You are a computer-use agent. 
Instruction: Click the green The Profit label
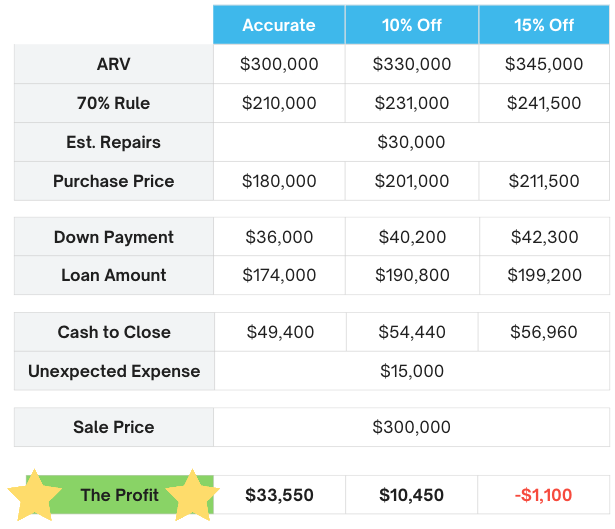(x=113, y=495)
